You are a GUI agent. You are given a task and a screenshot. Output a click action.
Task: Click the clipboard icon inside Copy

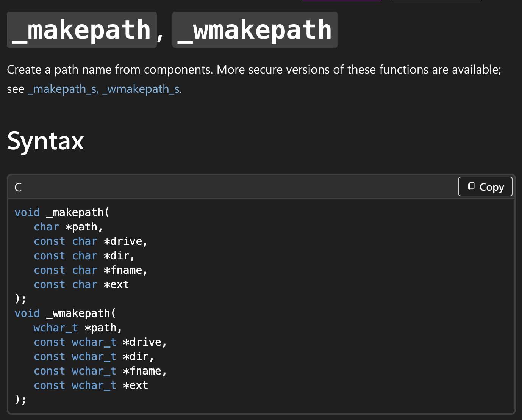(x=471, y=186)
